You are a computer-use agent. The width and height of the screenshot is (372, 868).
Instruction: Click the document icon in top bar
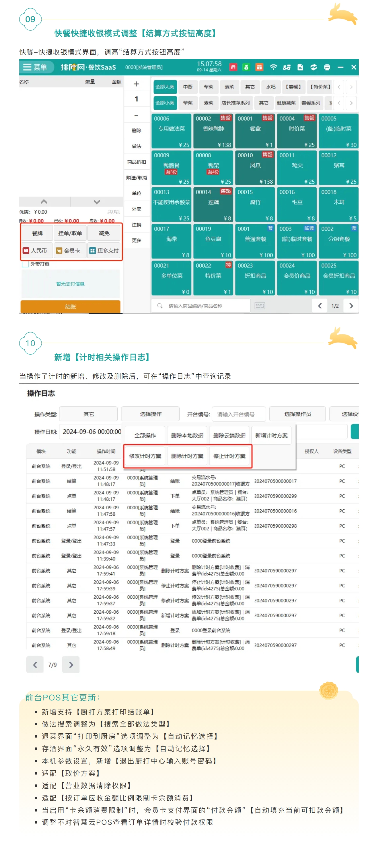(300, 67)
